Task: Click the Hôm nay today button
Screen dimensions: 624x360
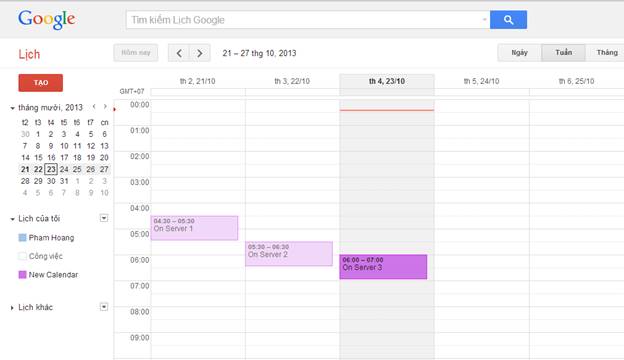Action: 136,53
